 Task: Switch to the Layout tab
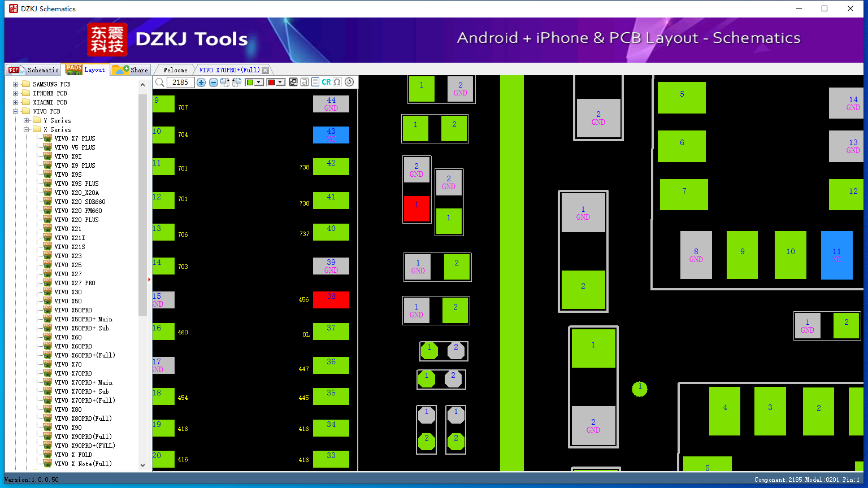tap(86, 69)
